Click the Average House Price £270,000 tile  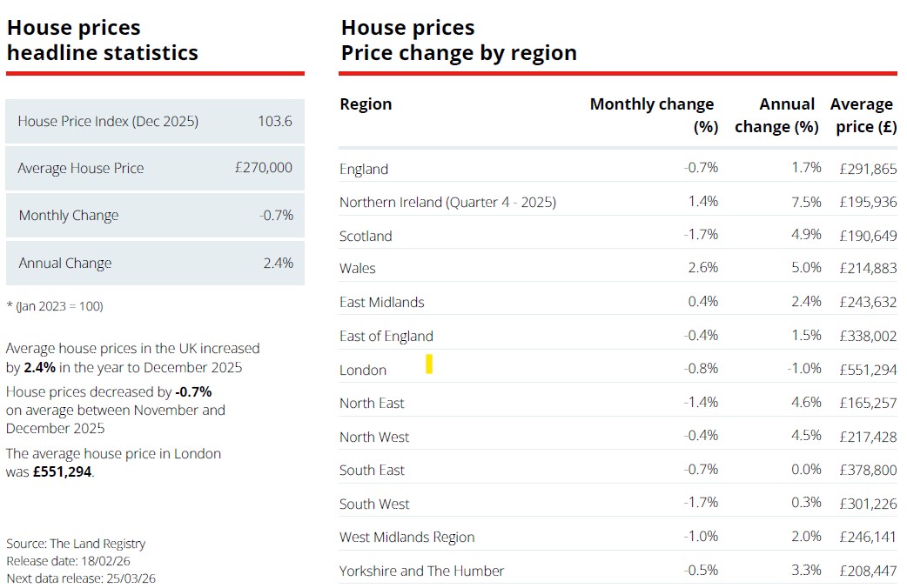[155, 168]
